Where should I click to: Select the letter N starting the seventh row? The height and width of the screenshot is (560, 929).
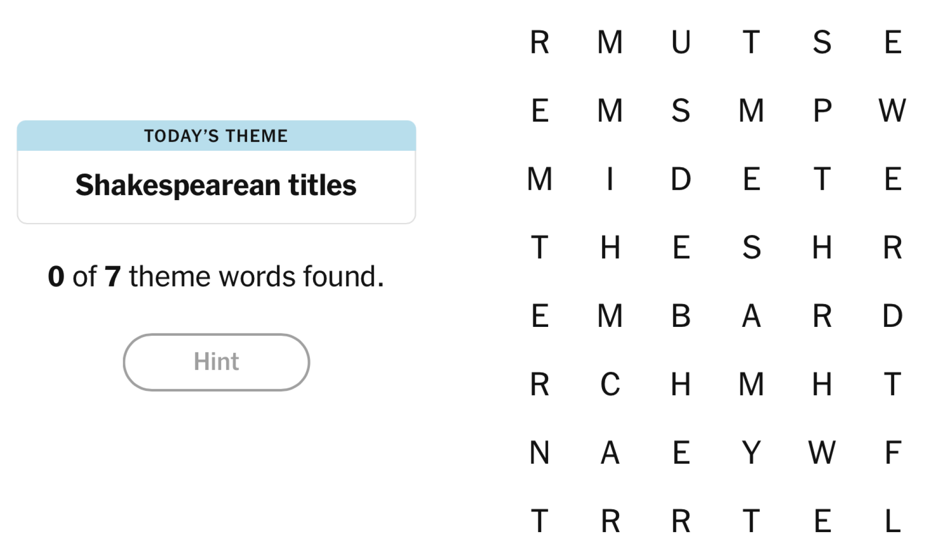pyautogui.click(x=540, y=453)
